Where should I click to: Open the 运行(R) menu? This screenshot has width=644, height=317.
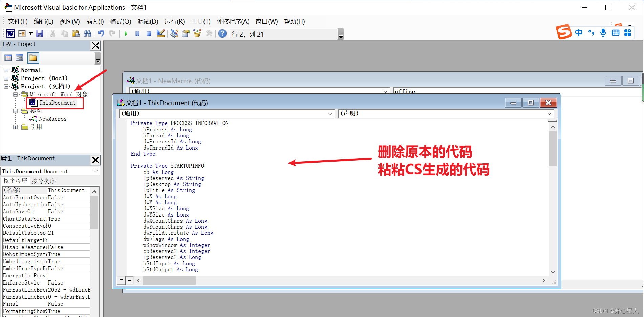[174, 21]
